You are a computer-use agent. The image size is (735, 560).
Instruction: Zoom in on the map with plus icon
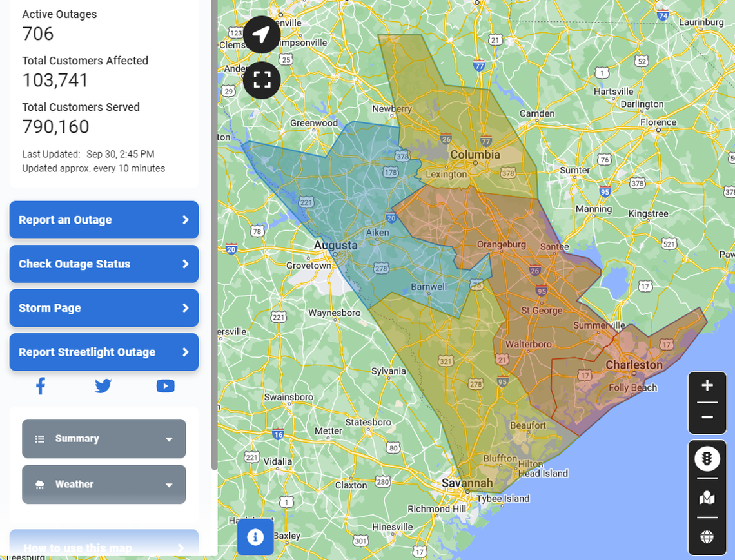coord(707,386)
